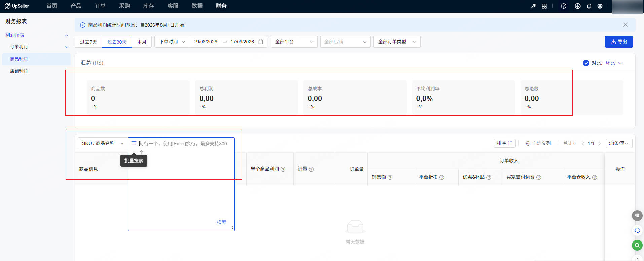Click the batch search list icon

click(x=134, y=143)
